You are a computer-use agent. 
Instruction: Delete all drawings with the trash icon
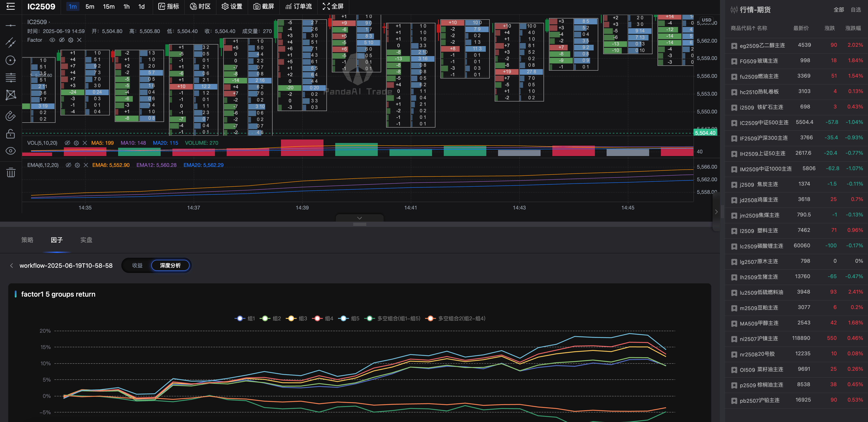click(10, 172)
